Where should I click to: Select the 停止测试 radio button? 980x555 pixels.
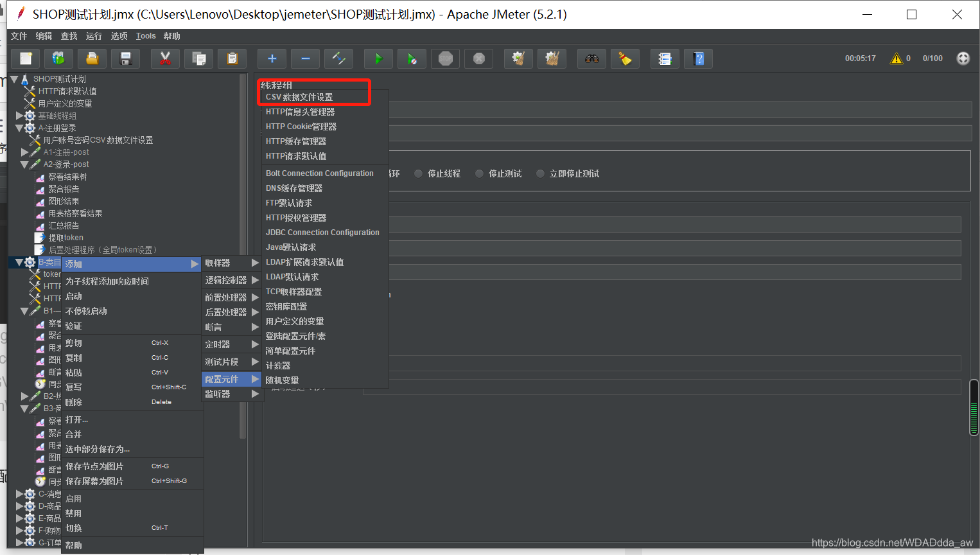479,173
